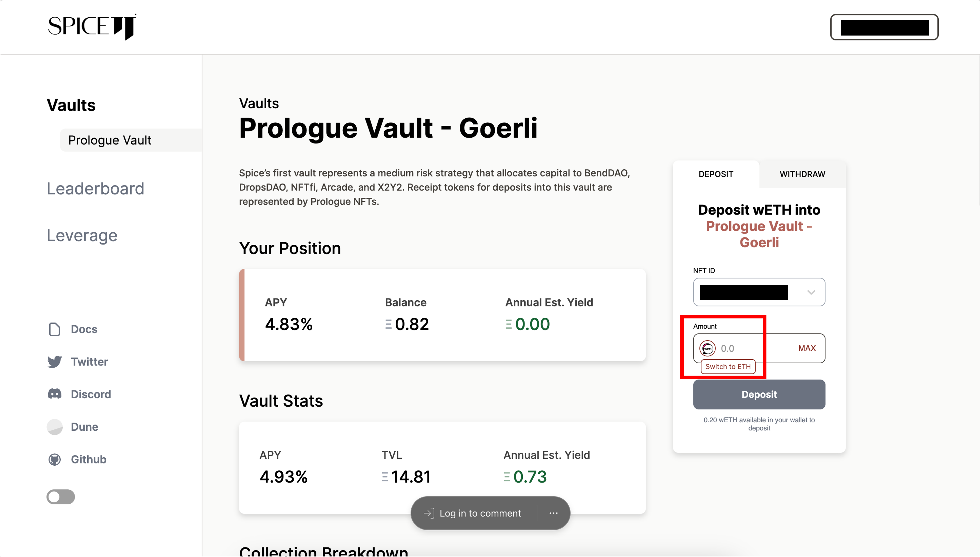Image resolution: width=980 pixels, height=557 pixels.
Task: Click the Twitter bird icon
Action: pos(55,362)
